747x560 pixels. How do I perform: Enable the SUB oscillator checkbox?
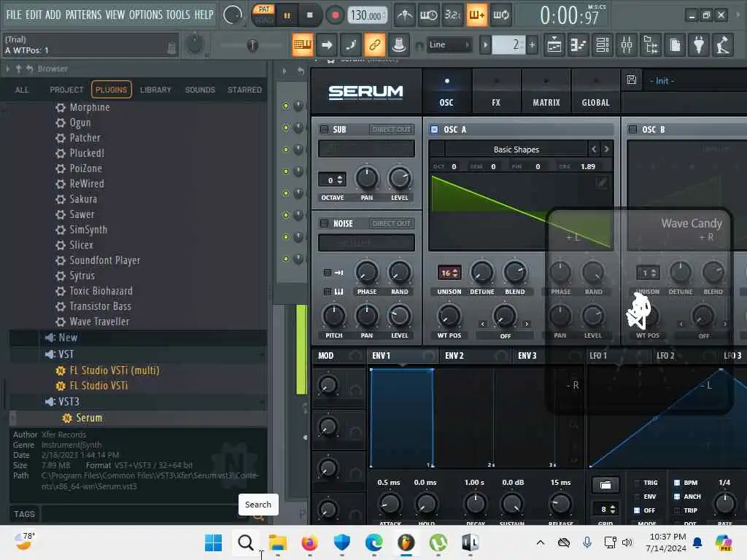coord(325,129)
